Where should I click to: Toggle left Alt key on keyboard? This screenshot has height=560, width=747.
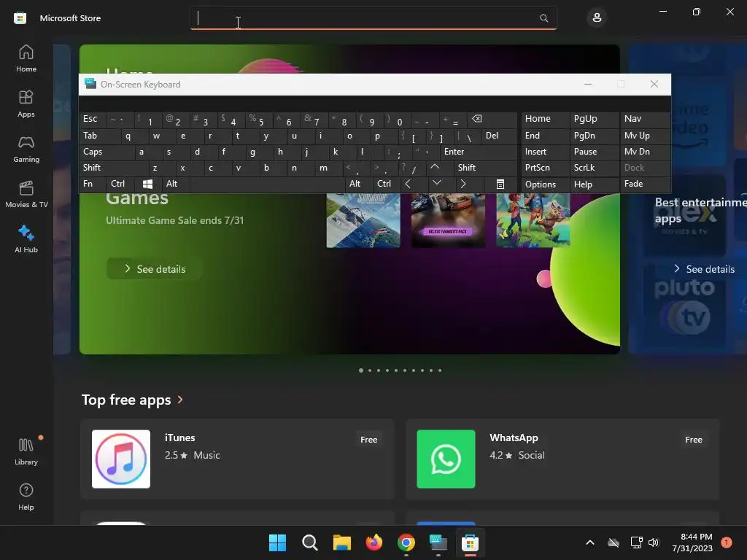[x=176, y=184]
